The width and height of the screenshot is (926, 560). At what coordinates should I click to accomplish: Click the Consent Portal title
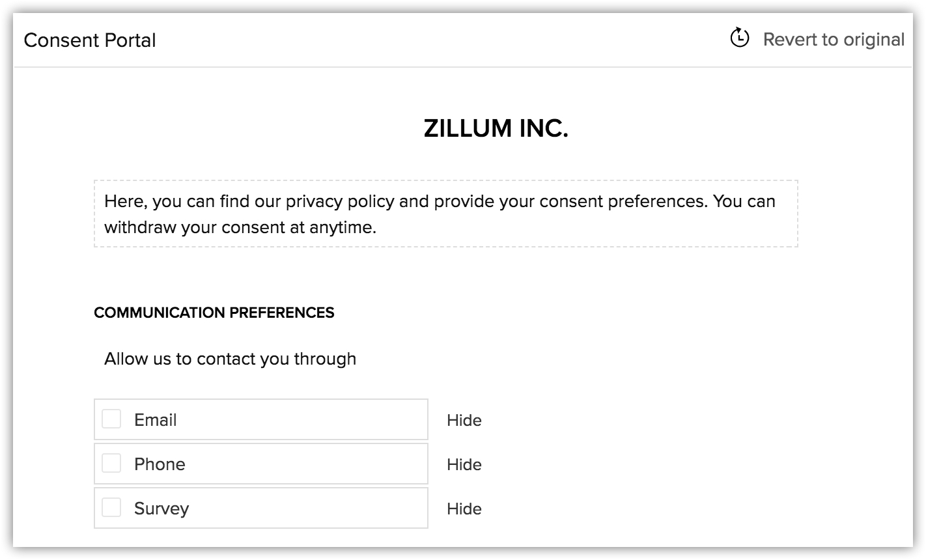90,40
